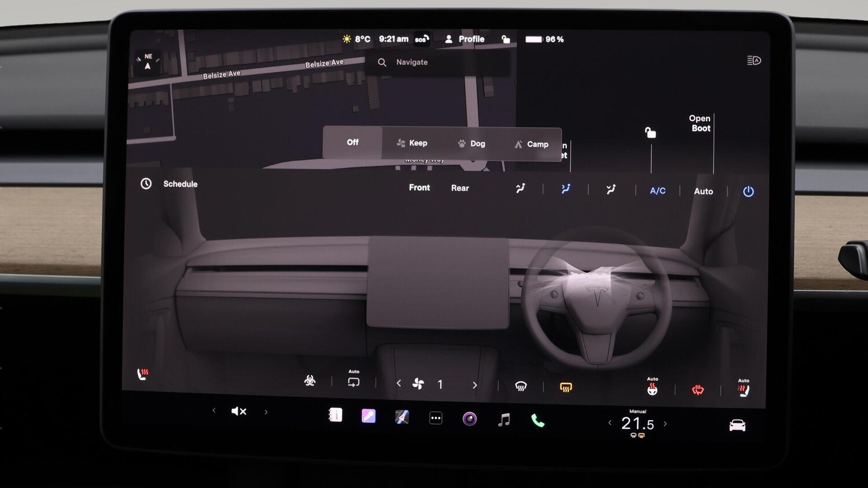Enable Auto climate mode
The image size is (868, 488).
tap(703, 191)
